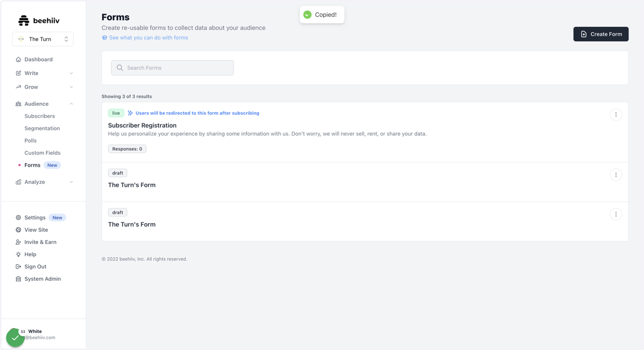
Task: Collapse the Audience menu chevron
Action: click(71, 104)
